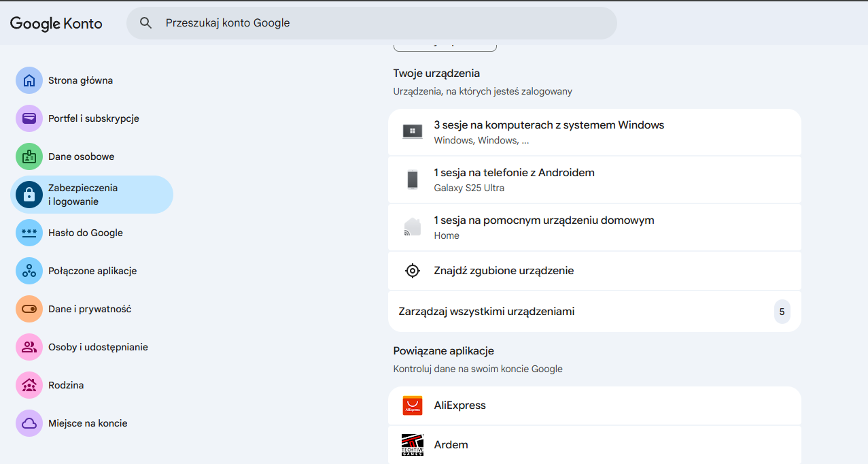
Task: Click the find lost device target icon
Action: 413,271
